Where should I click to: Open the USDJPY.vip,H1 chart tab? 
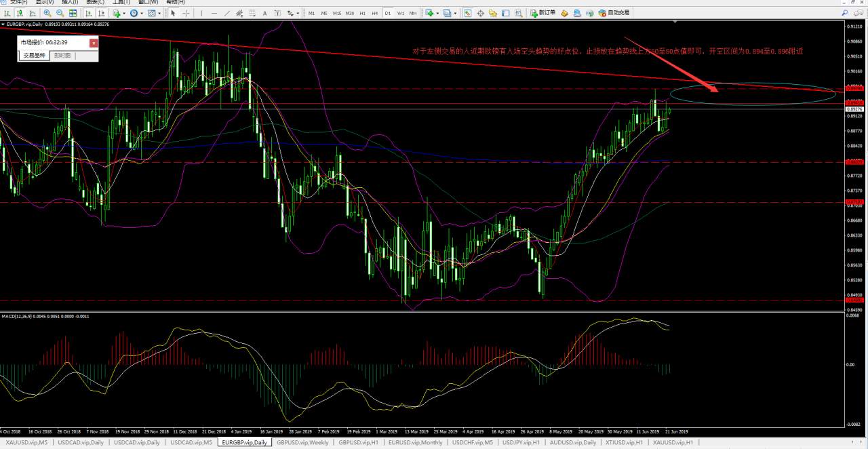pyautogui.click(x=521, y=442)
